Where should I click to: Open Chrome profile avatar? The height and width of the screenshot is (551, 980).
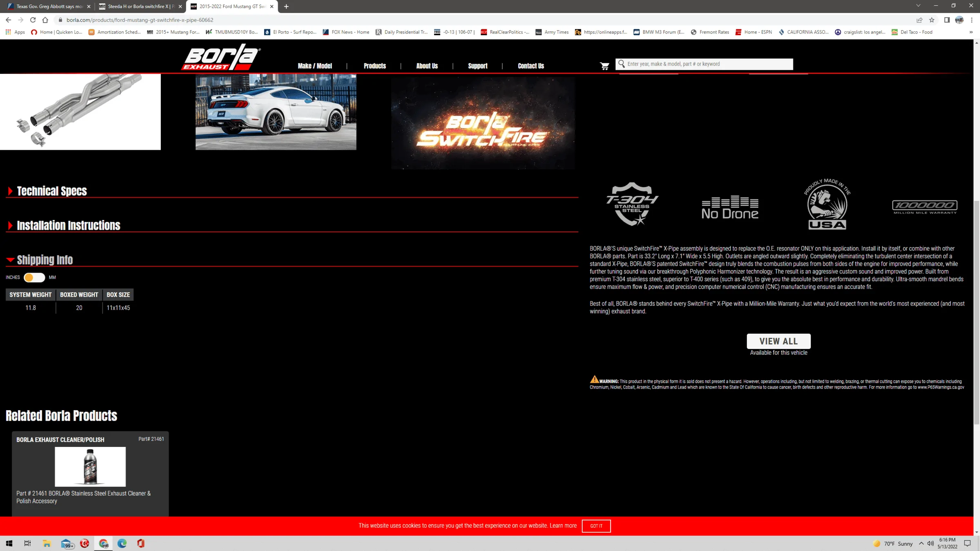959,20
